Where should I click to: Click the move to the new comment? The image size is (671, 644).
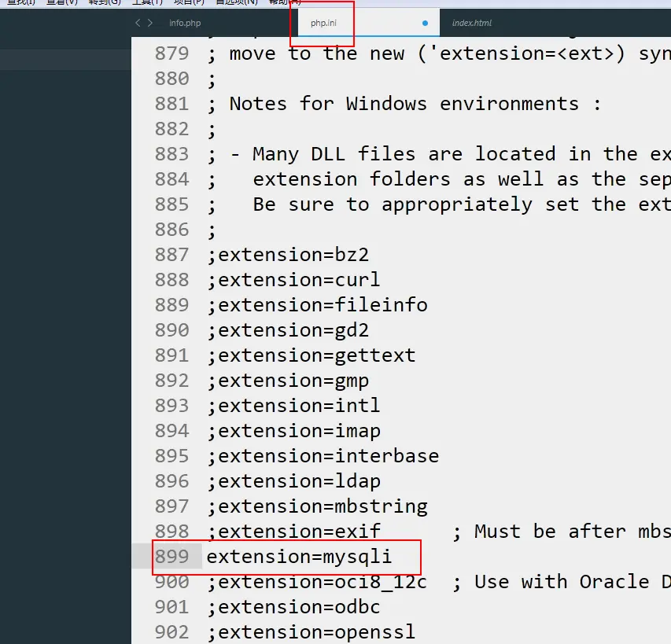(x=439, y=54)
